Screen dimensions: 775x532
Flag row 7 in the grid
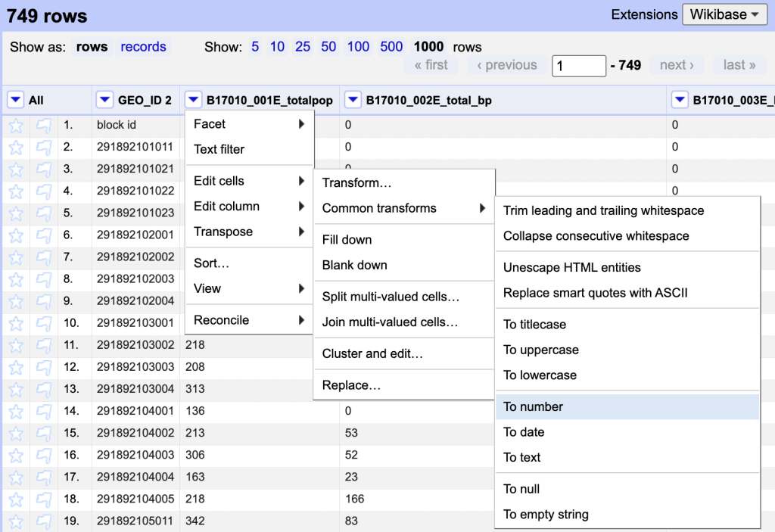(44, 257)
